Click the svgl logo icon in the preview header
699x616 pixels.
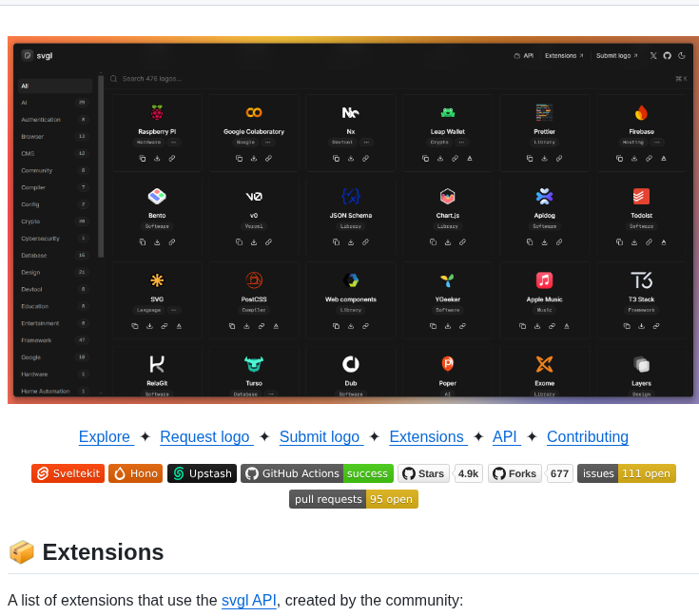(x=28, y=55)
